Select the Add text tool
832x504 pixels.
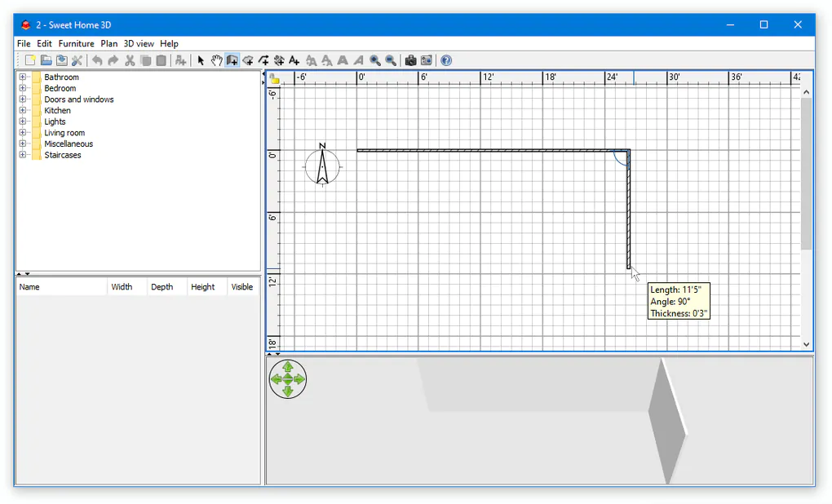point(294,60)
